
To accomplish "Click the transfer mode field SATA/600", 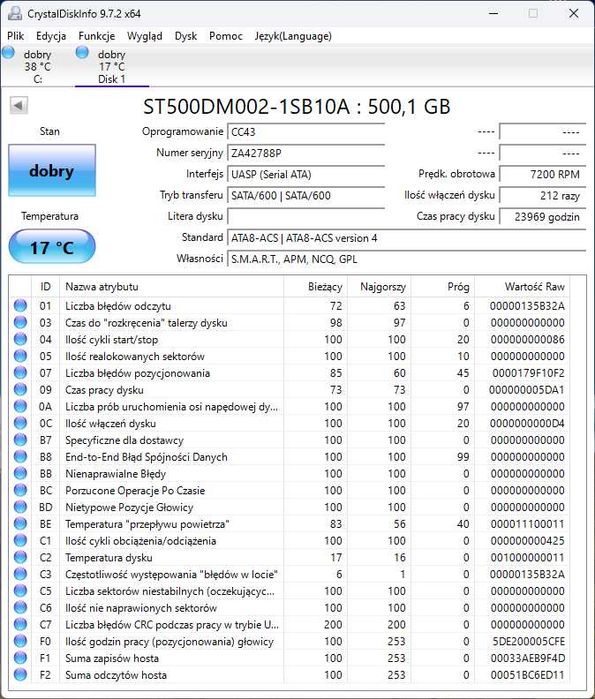I will (306, 195).
